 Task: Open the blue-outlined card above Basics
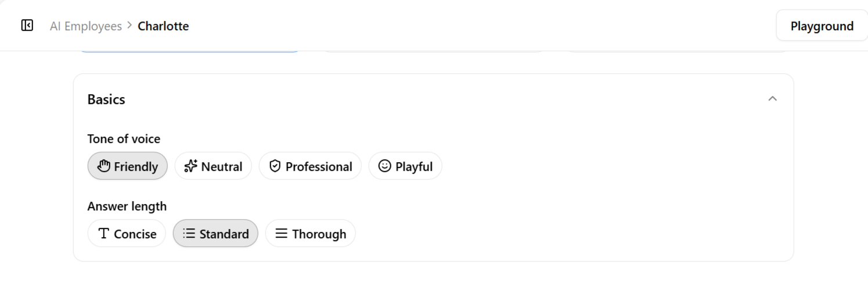click(189, 51)
